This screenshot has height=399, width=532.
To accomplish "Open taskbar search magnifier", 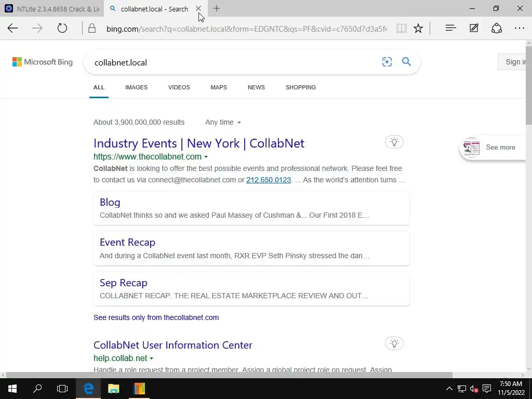I will click(37, 389).
